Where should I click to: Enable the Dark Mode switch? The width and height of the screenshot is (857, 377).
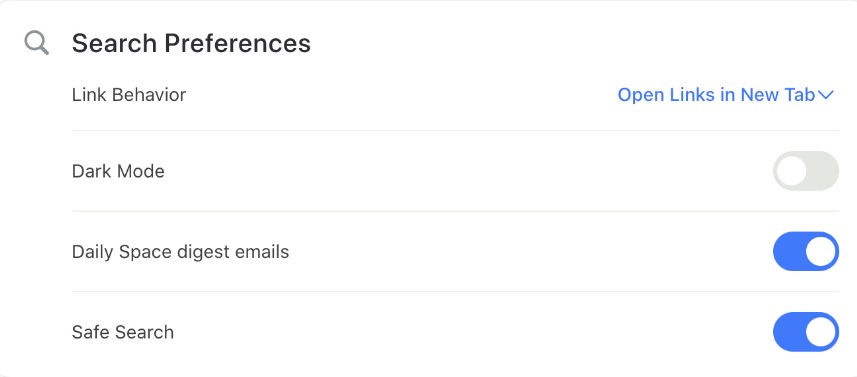[x=806, y=171]
